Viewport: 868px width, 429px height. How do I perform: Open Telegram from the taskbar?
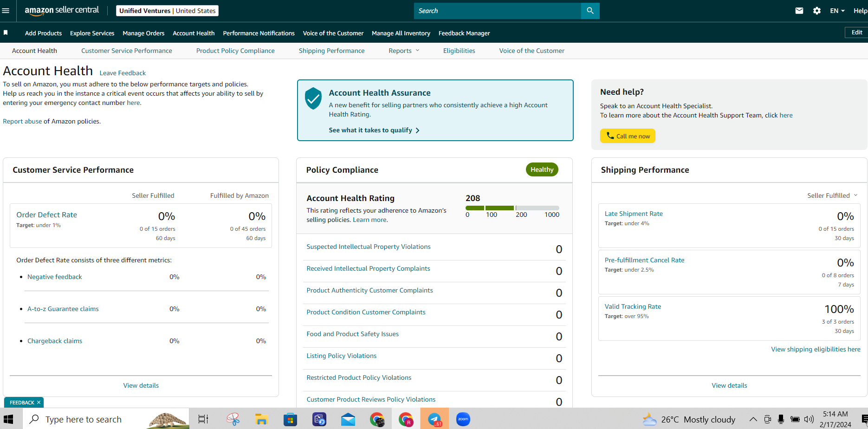[434, 419]
